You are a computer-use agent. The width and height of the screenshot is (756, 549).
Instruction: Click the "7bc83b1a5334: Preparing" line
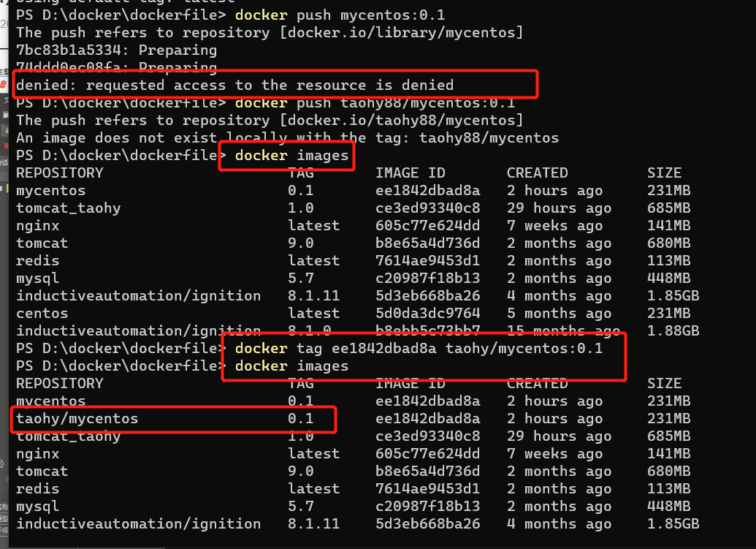point(116,50)
